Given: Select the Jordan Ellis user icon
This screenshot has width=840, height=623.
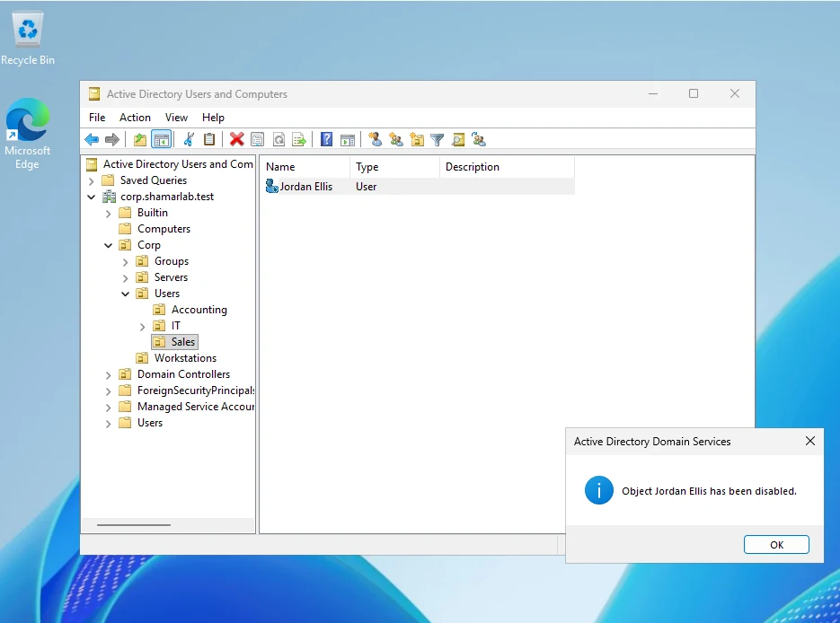Looking at the screenshot, I should click(272, 186).
